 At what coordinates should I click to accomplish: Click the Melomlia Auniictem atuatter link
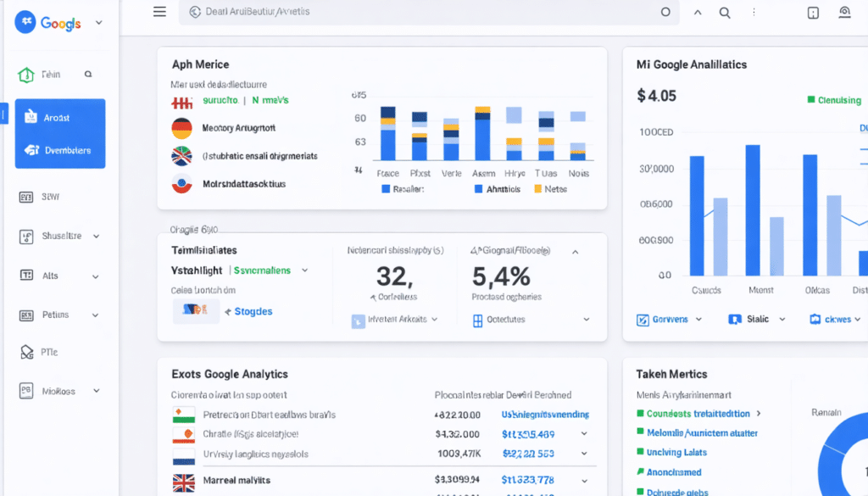point(702,433)
